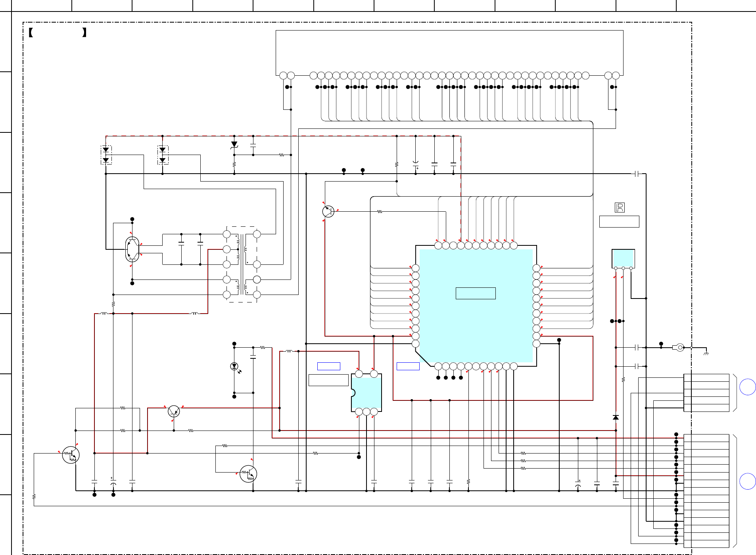Select the bottom-left digital transistor symbol
The height and width of the screenshot is (555, 756).
71,455
